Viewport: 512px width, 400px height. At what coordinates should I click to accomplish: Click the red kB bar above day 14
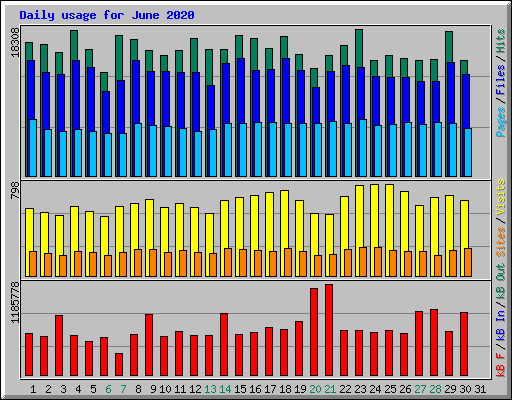(x=224, y=345)
